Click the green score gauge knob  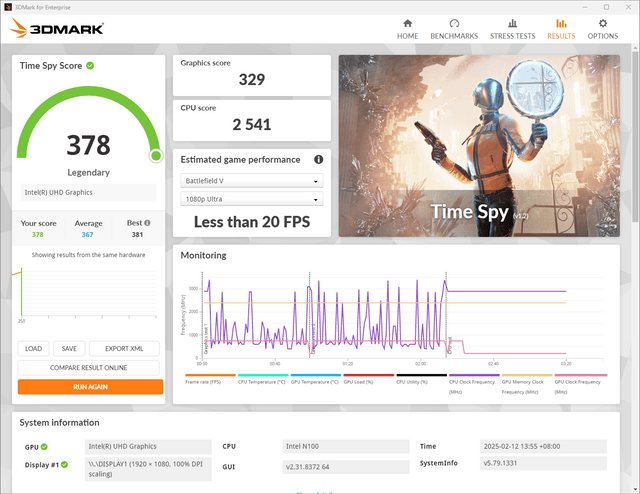point(156,156)
